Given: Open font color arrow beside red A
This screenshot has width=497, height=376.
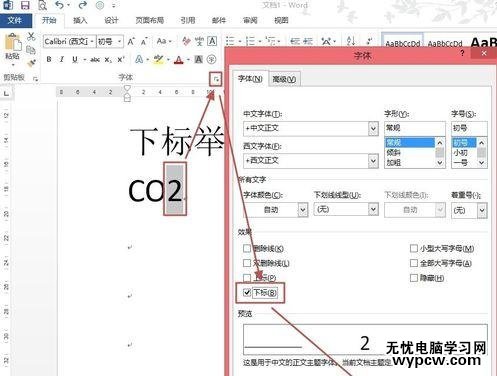Looking at the screenshot, I should click(x=188, y=60).
